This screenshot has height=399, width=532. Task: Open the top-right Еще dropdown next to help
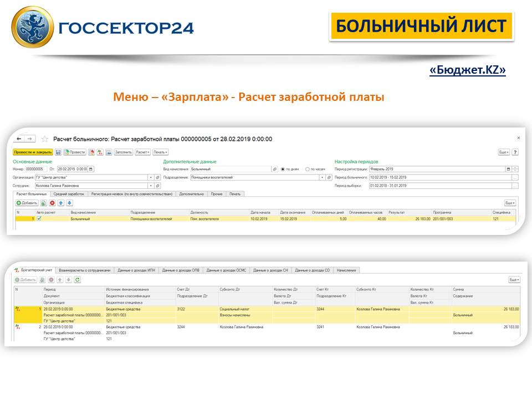click(504, 152)
